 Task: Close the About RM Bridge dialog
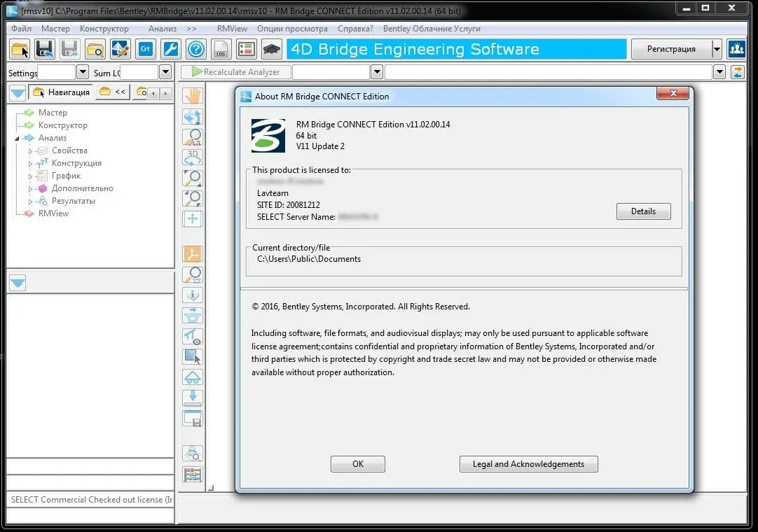click(x=673, y=93)
